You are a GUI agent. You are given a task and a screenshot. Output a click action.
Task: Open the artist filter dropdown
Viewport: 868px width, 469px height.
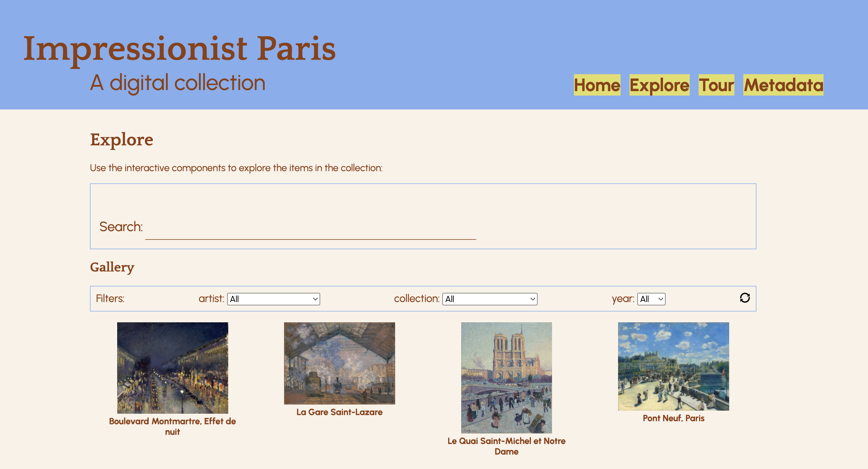tap(273, 299)
